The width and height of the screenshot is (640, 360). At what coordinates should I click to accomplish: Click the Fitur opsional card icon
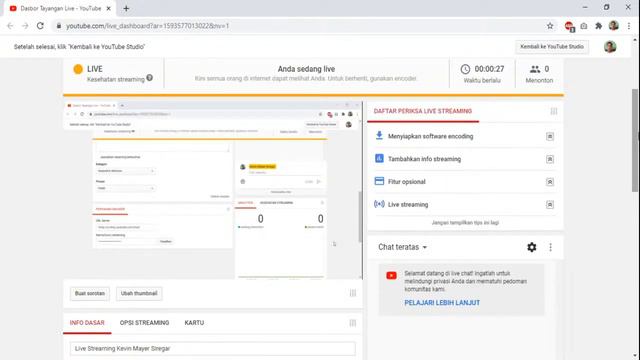(379, 181)
